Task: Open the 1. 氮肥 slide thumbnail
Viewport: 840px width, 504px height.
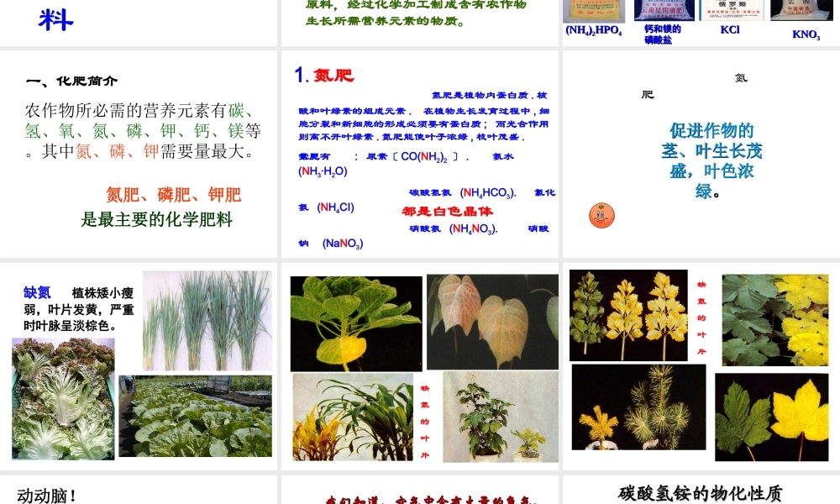Action: (419, 155)
